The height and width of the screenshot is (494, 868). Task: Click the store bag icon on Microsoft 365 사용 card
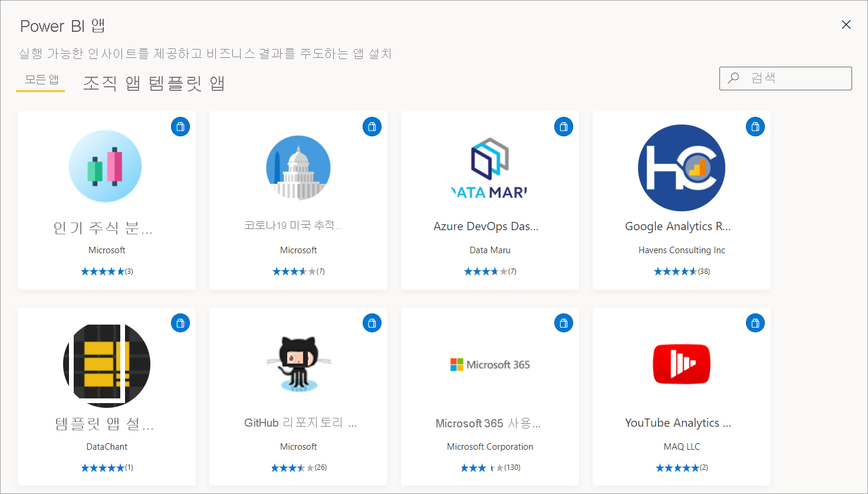coord(564,323)
